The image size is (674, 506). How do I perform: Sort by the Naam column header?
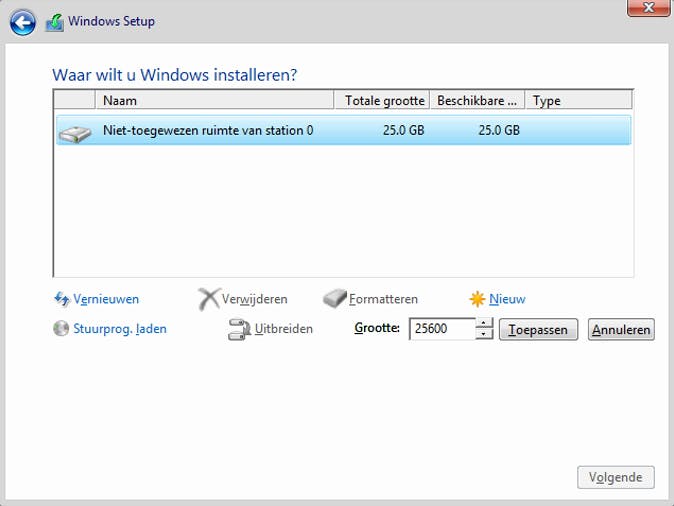point(214,101)
